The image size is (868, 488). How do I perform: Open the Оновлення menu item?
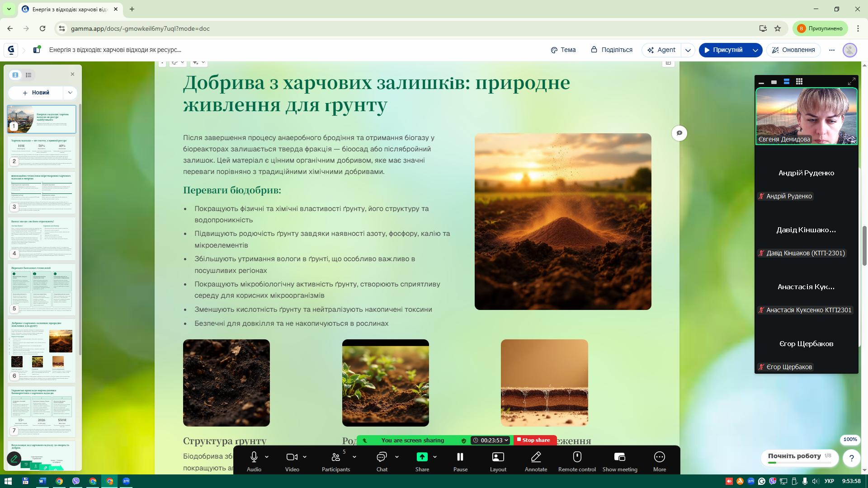(x=793, y=50)
